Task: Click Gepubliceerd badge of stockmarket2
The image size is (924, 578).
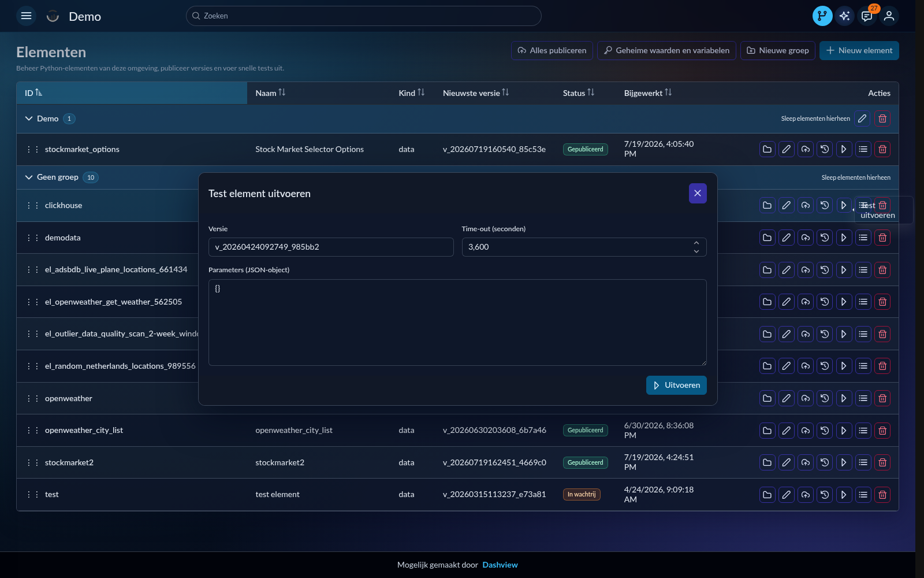Action: pyautogui.click(x=585, y=462)
